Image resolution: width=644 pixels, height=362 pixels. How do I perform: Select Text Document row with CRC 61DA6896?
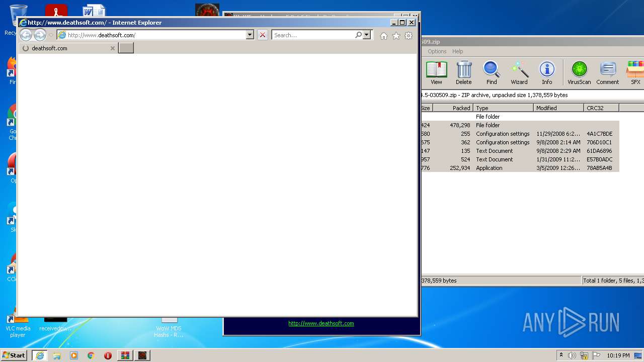(520, 151)
